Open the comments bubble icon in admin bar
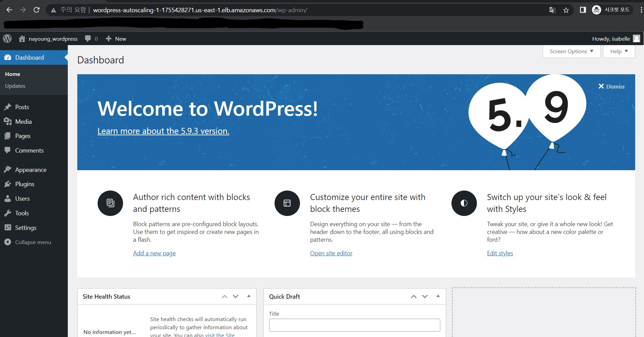Screen dimensions: 644x337 88,39
